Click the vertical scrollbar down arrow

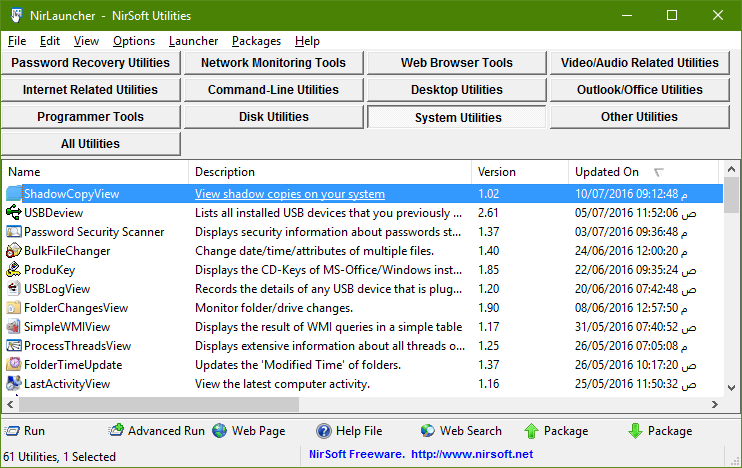click(x=731, y=388)
